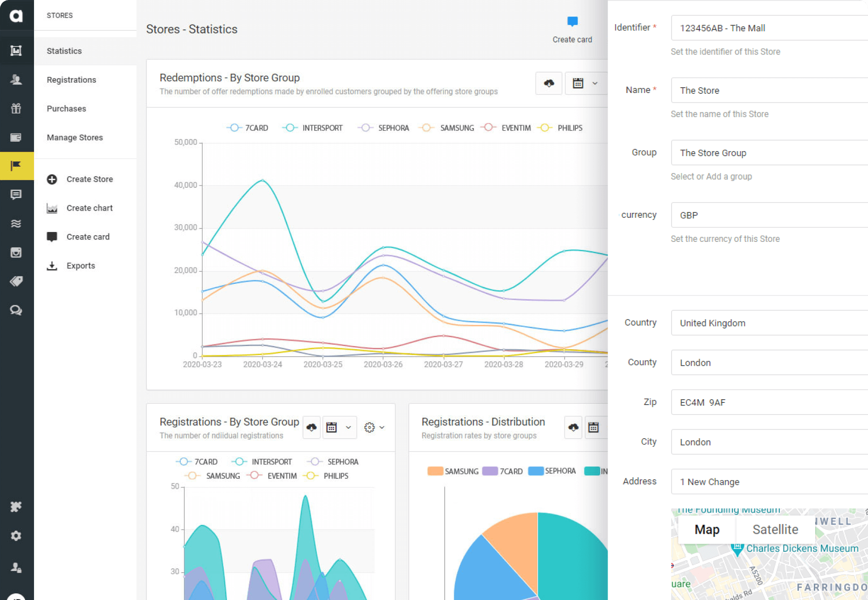
Task: Open the statistics chart icon in sidebar
Action: tap(16, 51)
